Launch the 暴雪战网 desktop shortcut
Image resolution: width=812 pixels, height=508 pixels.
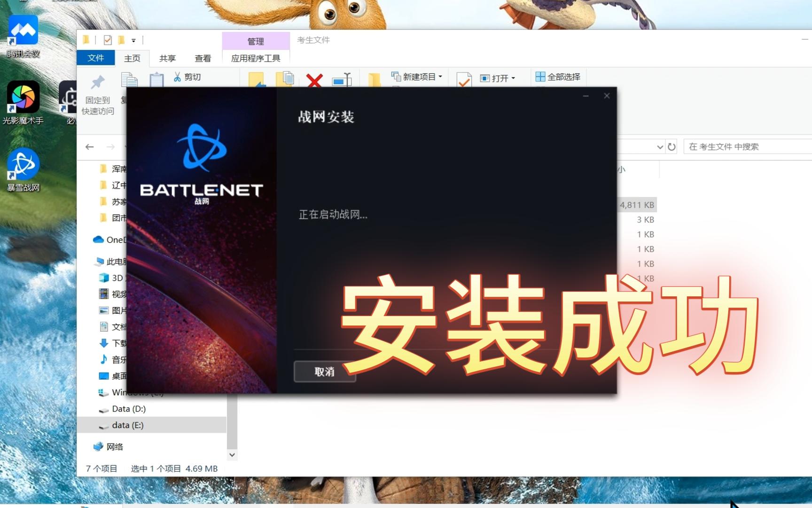tap(23, 170)
